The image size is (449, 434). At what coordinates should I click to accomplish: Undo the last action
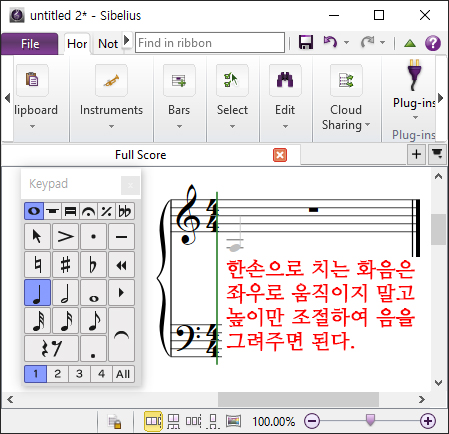pos(330,42)
